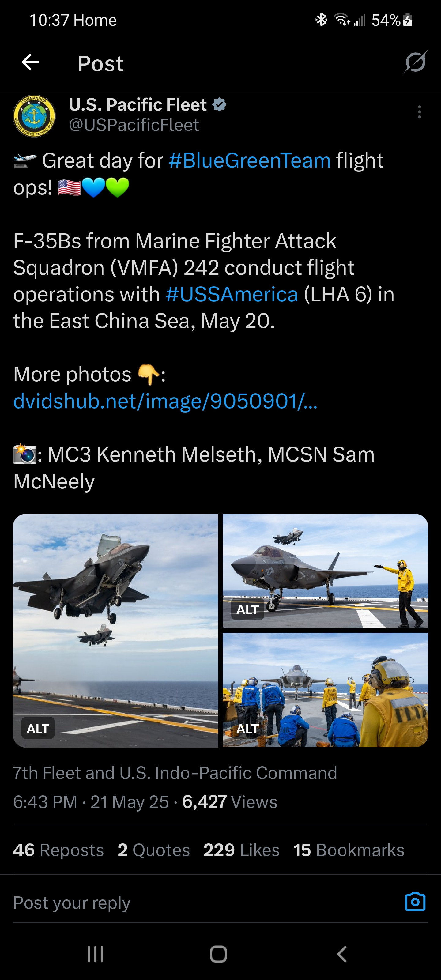
Task: View the 229 Likes list
Action: click(x=241, y=850)
